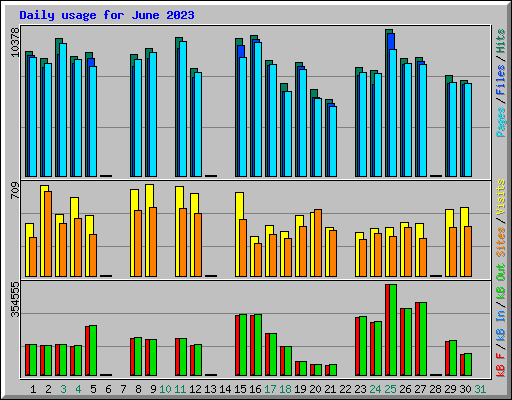Viewport: 512px width, 400px height.
Task: Click day 3 on the x-axis
Action: coord(63,389)
